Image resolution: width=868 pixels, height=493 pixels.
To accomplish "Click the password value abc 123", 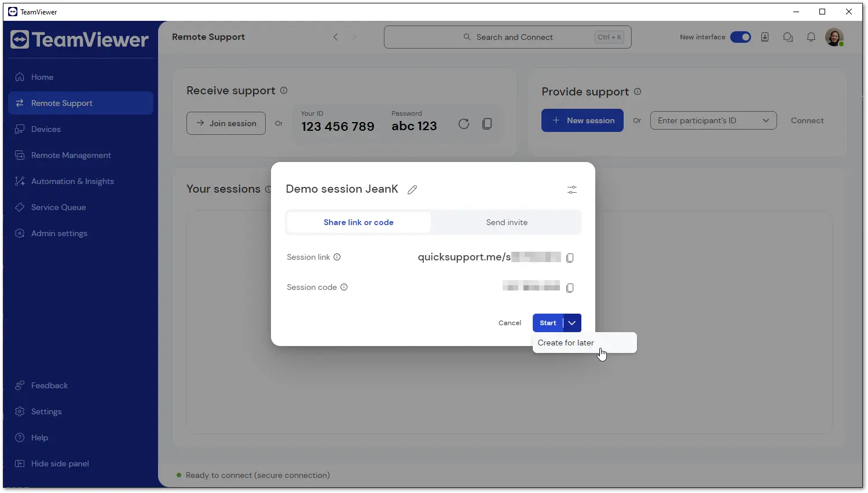I will (x=414, y=126).
